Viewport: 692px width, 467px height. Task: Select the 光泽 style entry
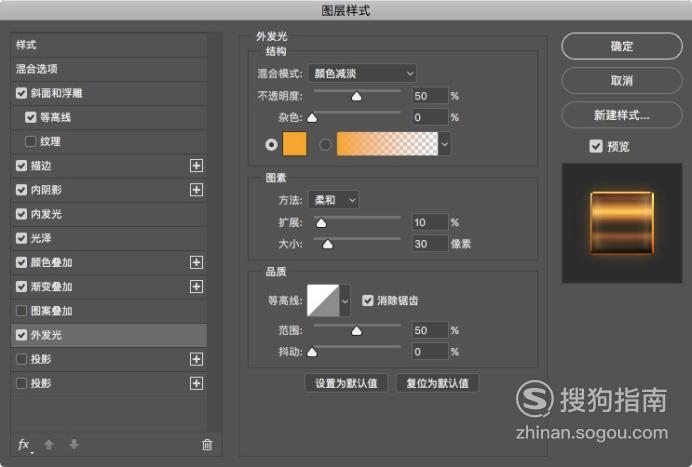pos(109,238)
